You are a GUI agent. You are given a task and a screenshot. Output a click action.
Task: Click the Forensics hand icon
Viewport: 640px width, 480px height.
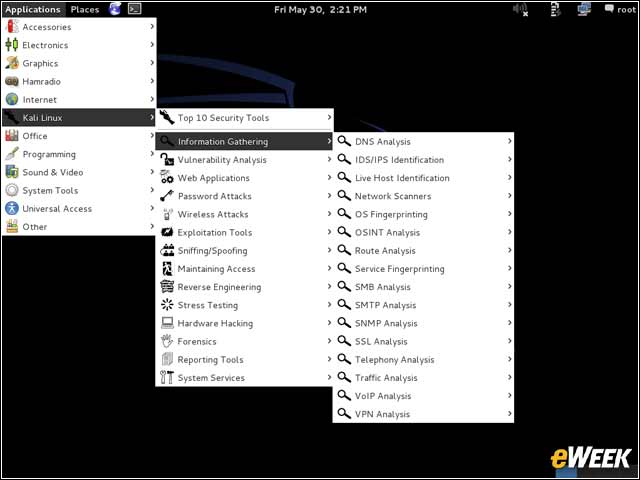(167, 341)
